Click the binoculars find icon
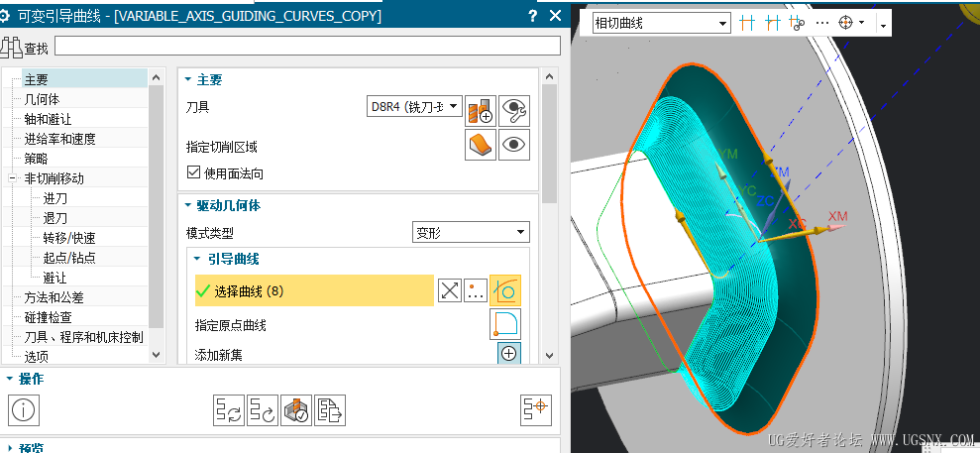Viewport: 980px width, 453px height. coord(11,47)
